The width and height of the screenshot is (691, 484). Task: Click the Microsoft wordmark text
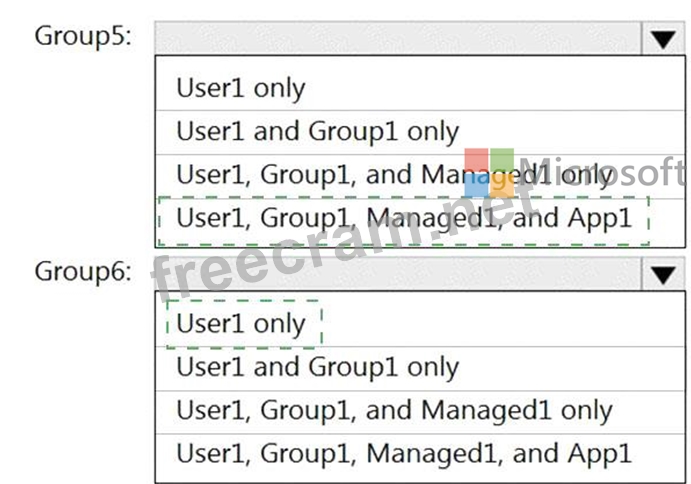tap(605, 172)
